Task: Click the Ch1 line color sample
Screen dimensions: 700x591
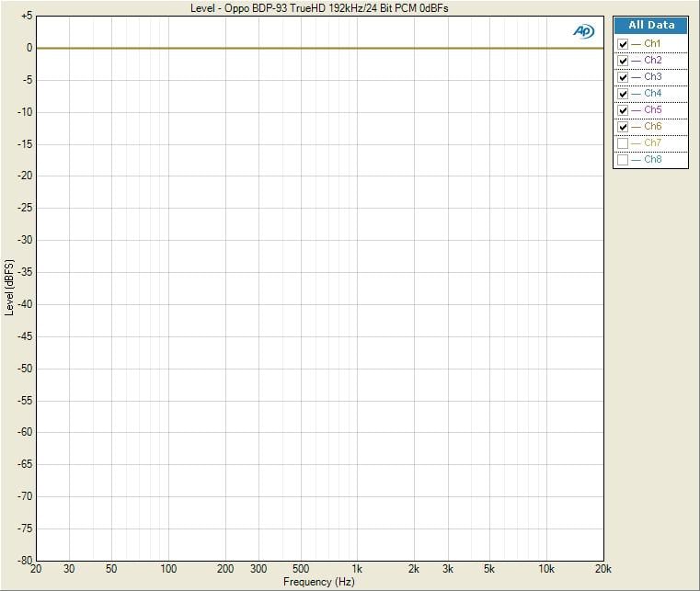Action: 636,45
